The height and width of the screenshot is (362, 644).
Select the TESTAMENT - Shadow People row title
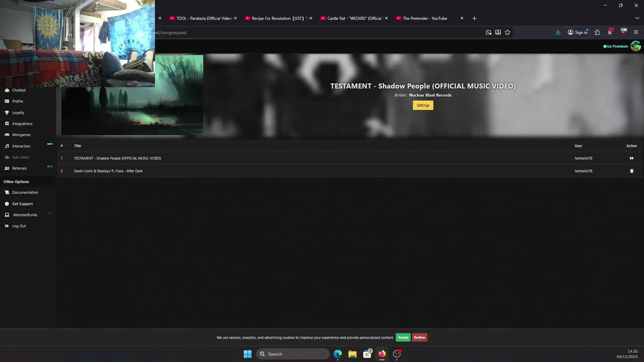tap(117, 158)
